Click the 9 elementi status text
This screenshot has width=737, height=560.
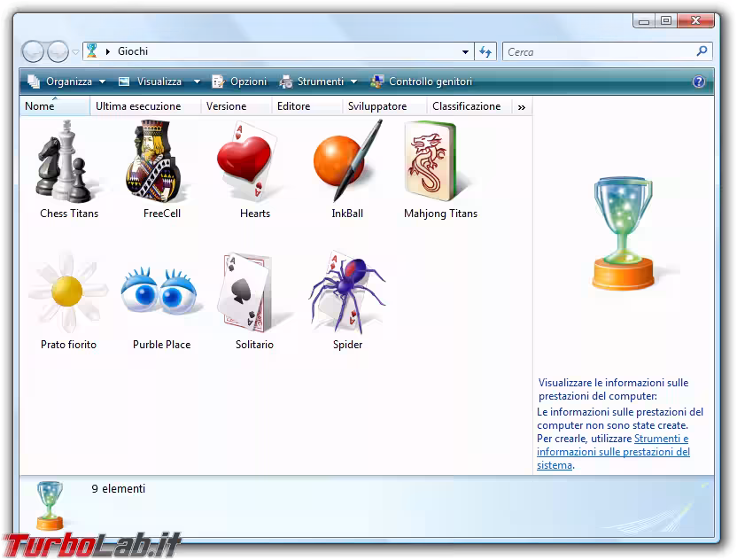pos(119,489)
